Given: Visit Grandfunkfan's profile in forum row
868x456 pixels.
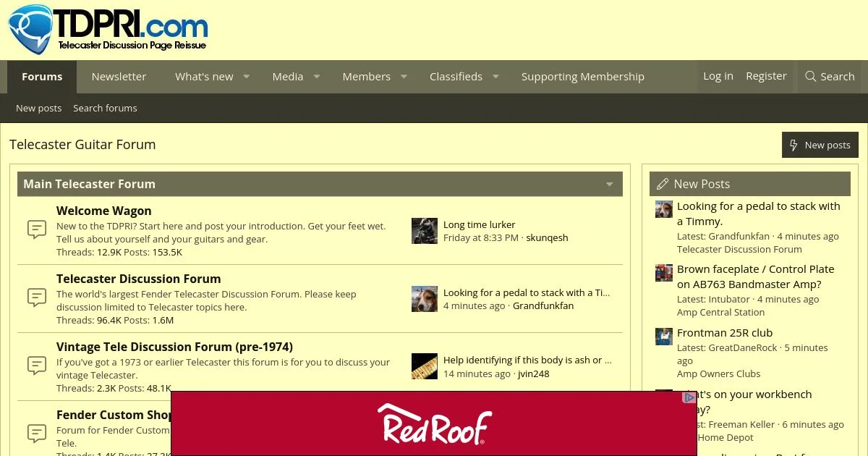Looking at the screenshot, I should coord(543,305).
